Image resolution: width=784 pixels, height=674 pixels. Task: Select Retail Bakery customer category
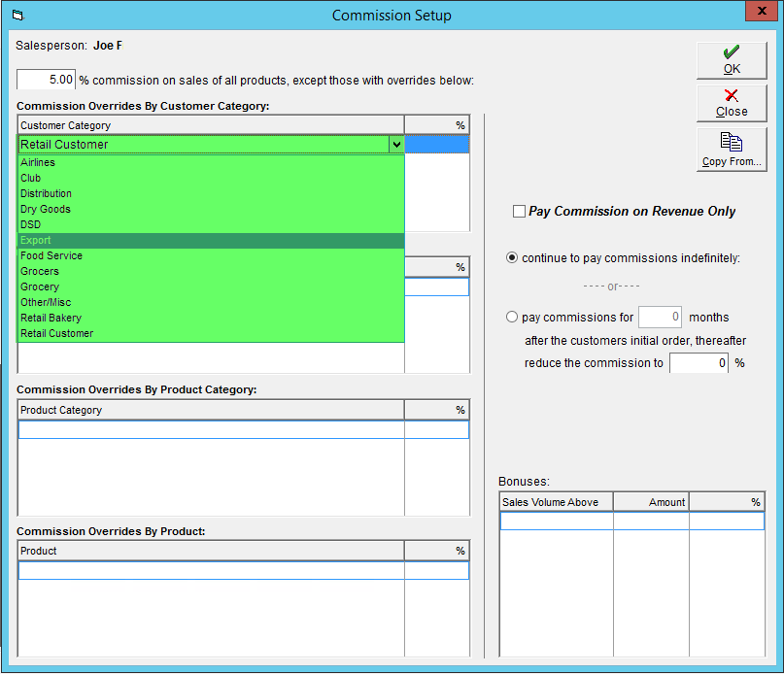click(x=211, y=318)
